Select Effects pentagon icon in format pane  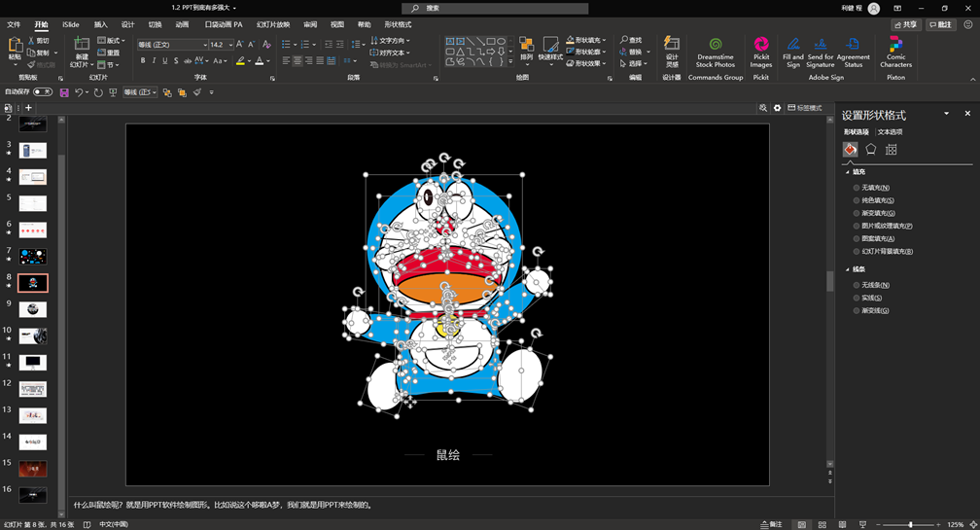coord(871,150)
